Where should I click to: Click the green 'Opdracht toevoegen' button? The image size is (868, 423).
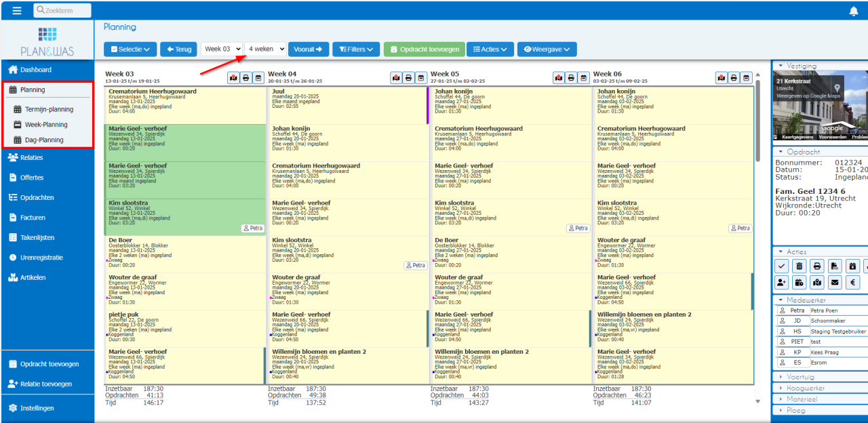click(x=424, y=49)
